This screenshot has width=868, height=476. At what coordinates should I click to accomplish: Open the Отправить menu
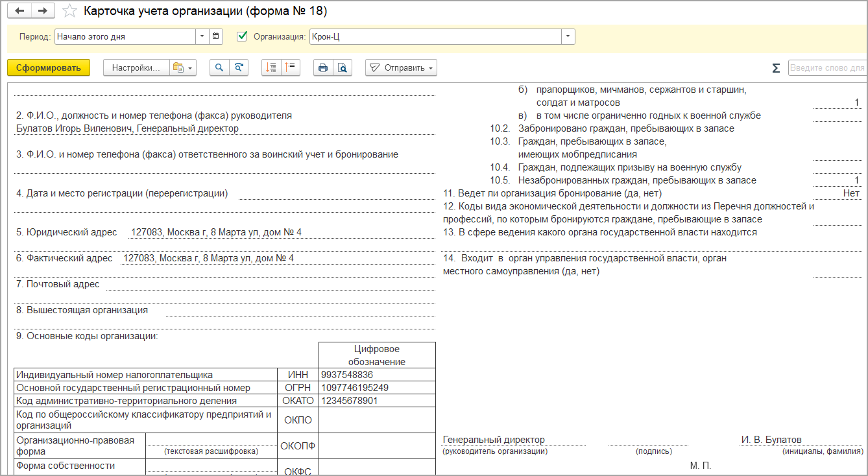pyautogui.click(x=401, y=68)
